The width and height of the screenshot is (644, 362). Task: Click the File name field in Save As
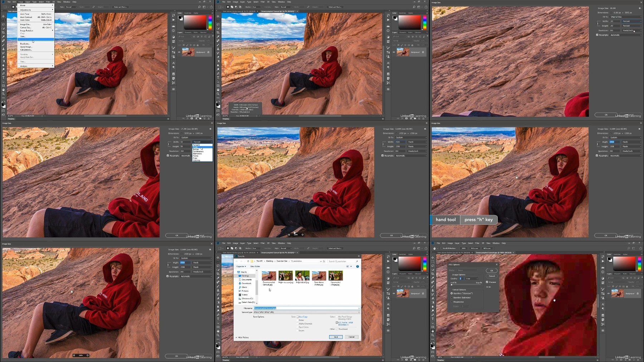pyautogui.click(x=307, y=308)
